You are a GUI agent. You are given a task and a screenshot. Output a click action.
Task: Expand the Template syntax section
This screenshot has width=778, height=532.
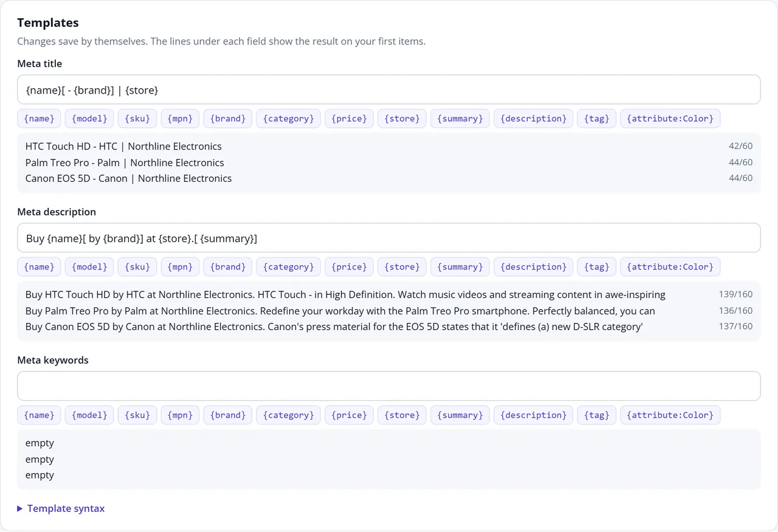(61, 508)
